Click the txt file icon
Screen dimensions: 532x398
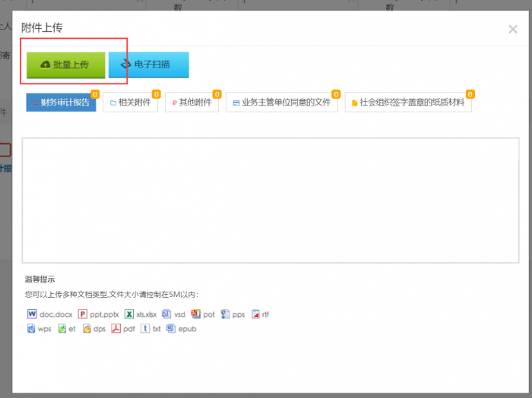pos(145,329)
